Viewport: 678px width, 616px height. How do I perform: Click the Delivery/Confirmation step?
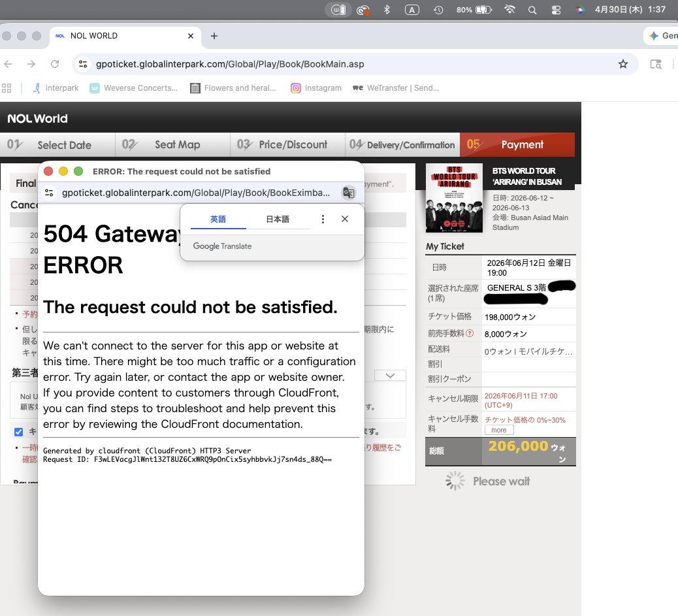tap(402, 144)
